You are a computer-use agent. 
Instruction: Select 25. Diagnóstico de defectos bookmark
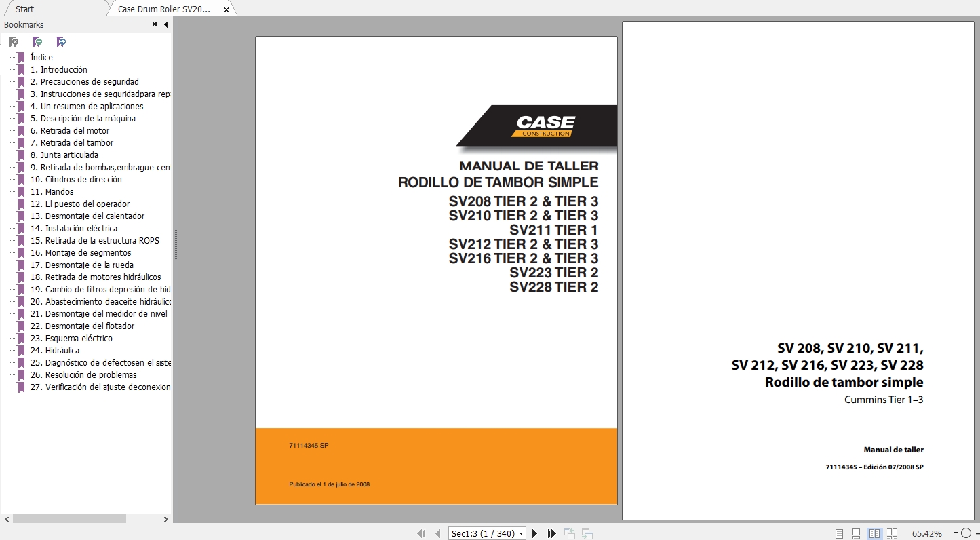point(100,363)
